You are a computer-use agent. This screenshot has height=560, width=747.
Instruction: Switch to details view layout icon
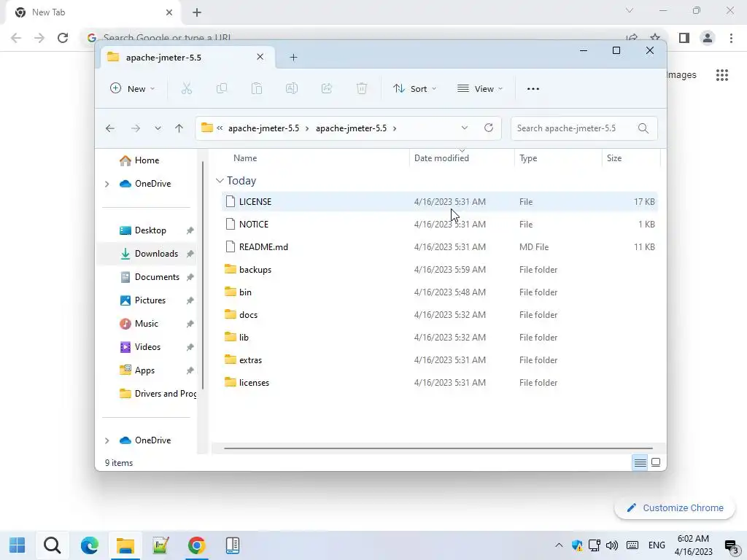click(640, 462)
